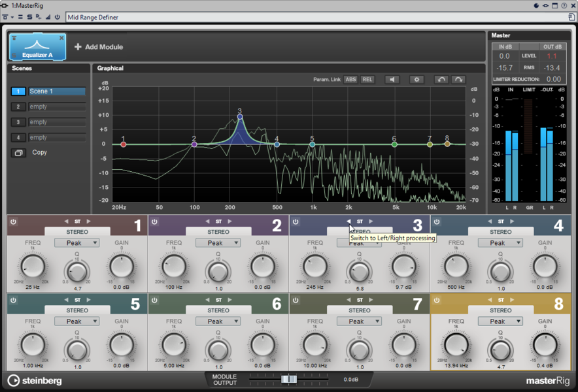Open the Peak filter type dropdown on band 6
Image resolution: width=578 pixels, height=392 pixels.
tap(218, 321)
